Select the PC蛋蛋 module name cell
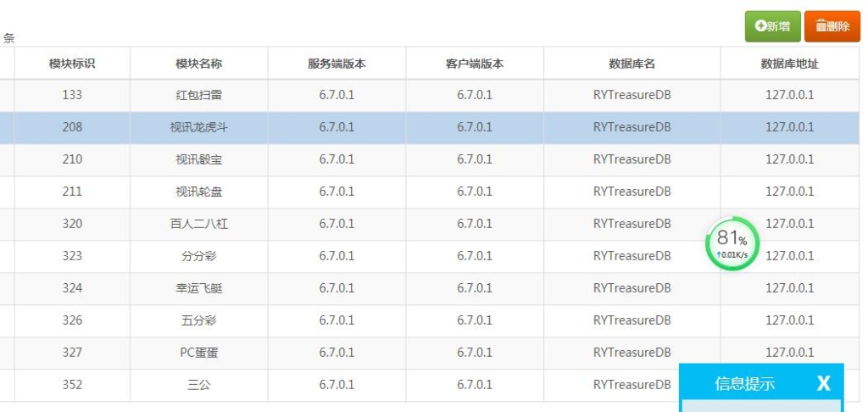This screenshot has height=412, width=868. point(198,353)
